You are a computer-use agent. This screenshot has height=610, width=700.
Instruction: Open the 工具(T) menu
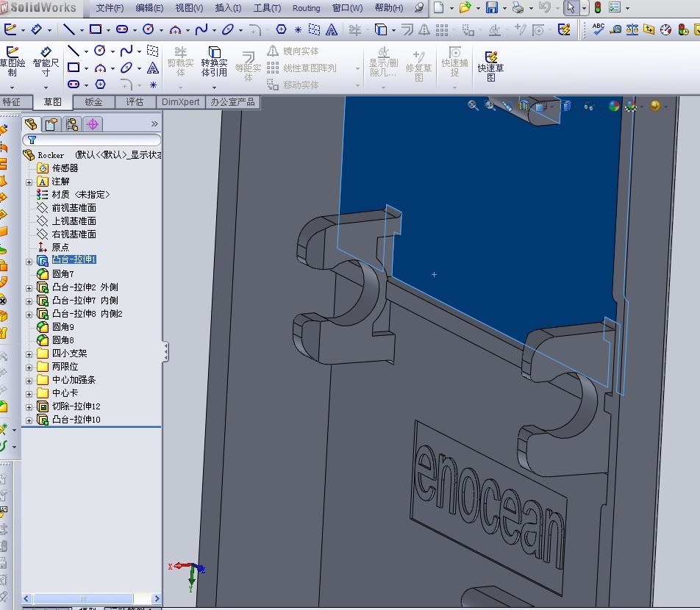coord(267,8)
